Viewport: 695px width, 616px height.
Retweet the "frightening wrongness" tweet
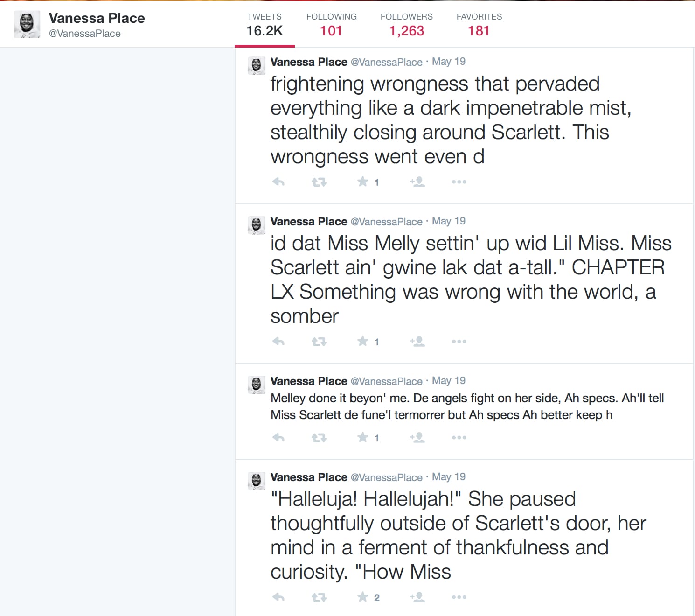319,182
